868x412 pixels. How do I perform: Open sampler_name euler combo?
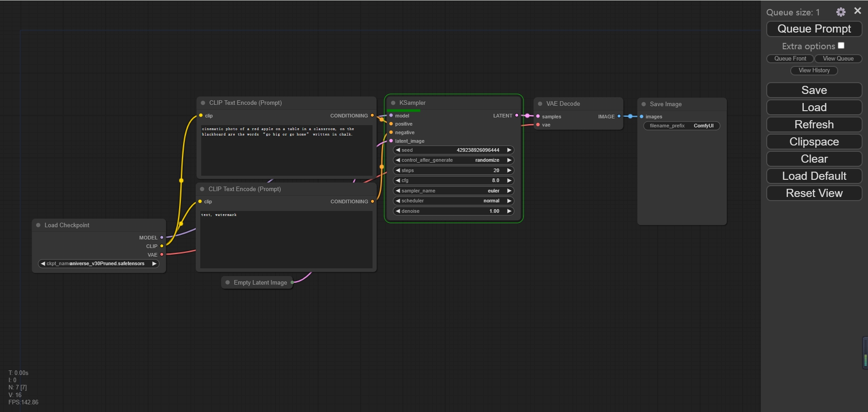pyautogui.click(x=453, y=191)
